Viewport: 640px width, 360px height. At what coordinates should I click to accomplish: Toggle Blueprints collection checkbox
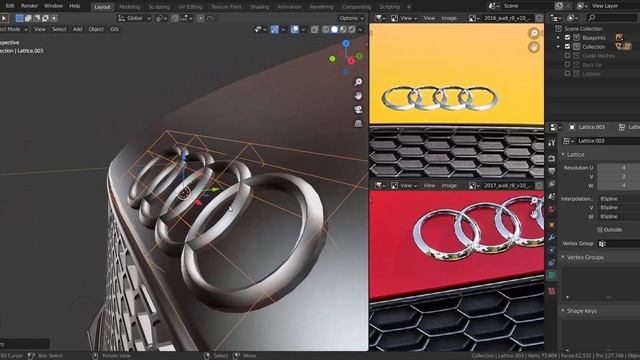click(567, 38)
